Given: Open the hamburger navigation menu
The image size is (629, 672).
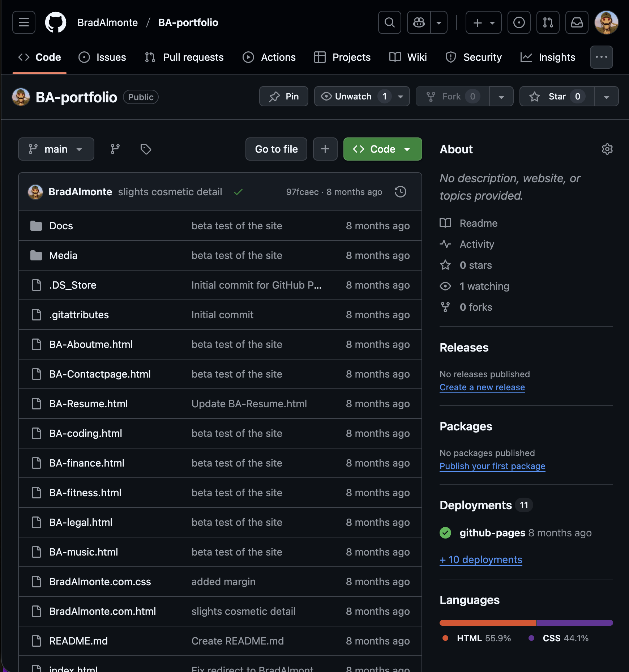Looking at the screenshot, I should coord(24,22).
